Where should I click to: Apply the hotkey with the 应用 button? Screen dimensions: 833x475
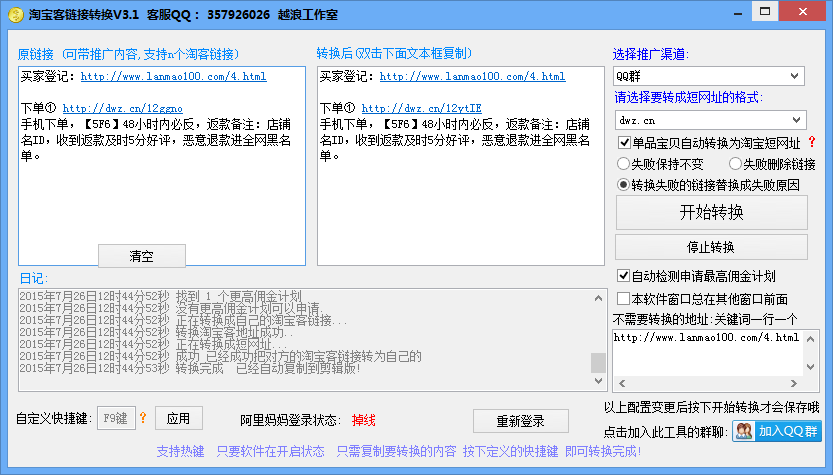(178, 418)
